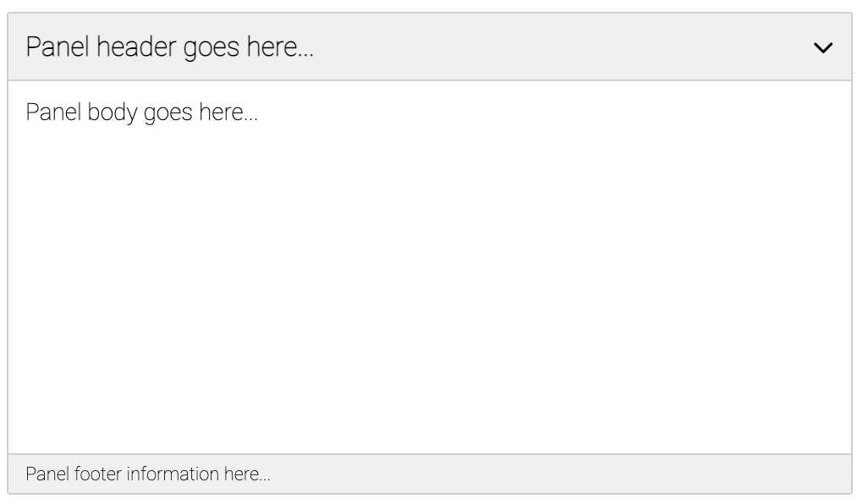Click the word 'footer' in the bottom bar
This screenshot has width=863, height=504.
click(x=98, y=474)
